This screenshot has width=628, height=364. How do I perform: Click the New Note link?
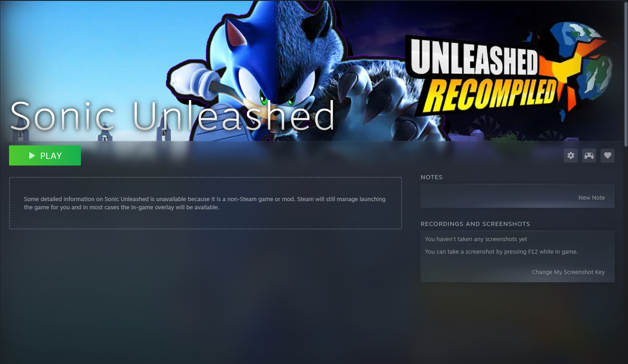pyautogui.click(x=591, y=198)
